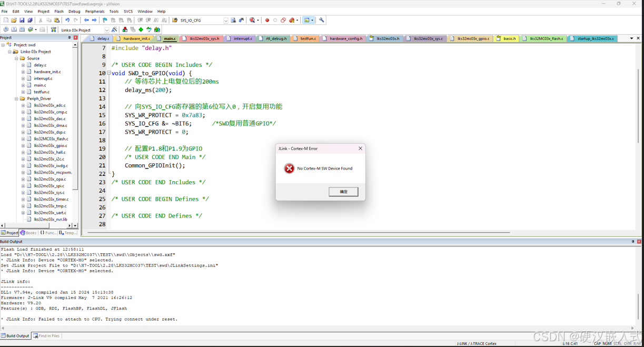Click the Open file folder icon
Viewport: 644px width, 347px height.
[14, 21]
